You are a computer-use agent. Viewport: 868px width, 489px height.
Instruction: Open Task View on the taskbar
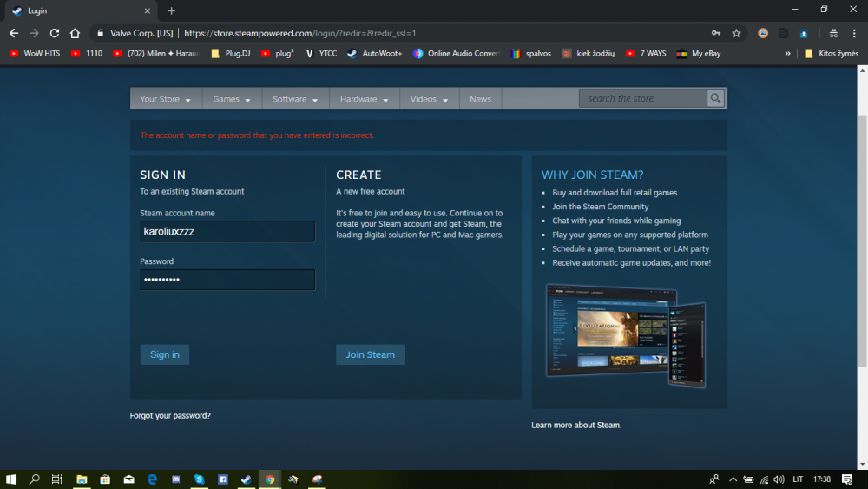(x=57, y=479)
